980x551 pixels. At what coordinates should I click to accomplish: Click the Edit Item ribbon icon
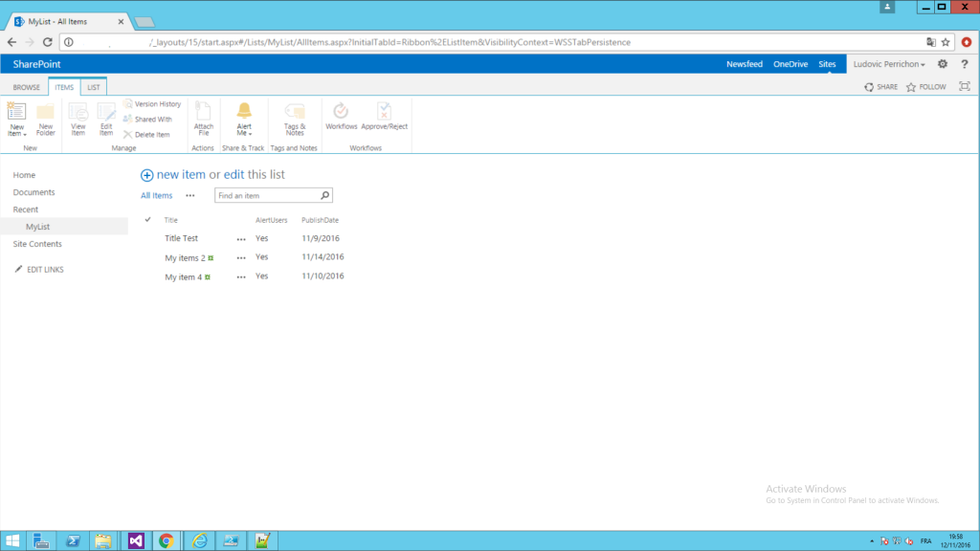[x=106, y=120]
